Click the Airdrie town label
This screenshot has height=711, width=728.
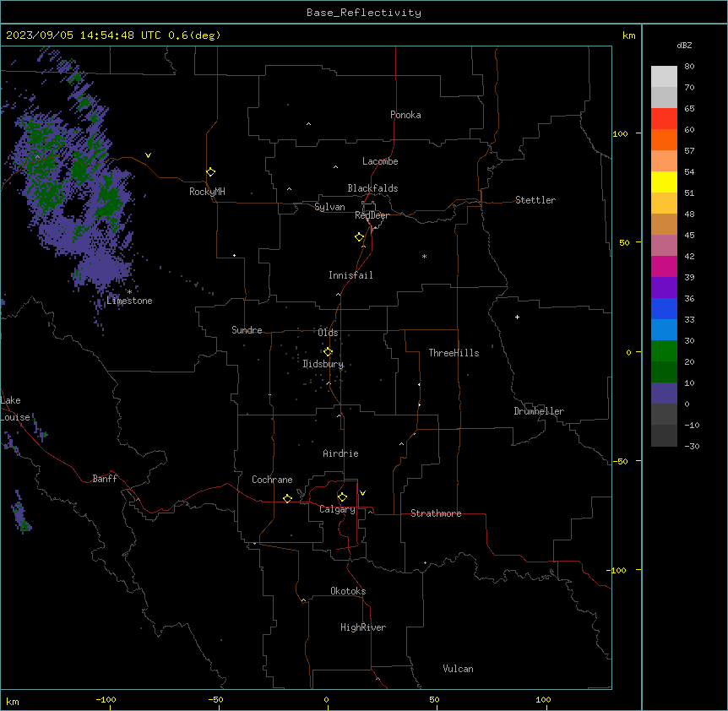pyautogui.click(x=340, y=453)
